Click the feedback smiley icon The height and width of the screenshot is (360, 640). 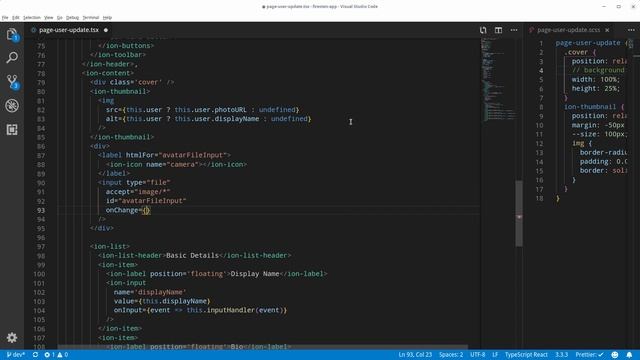(615, 355)
